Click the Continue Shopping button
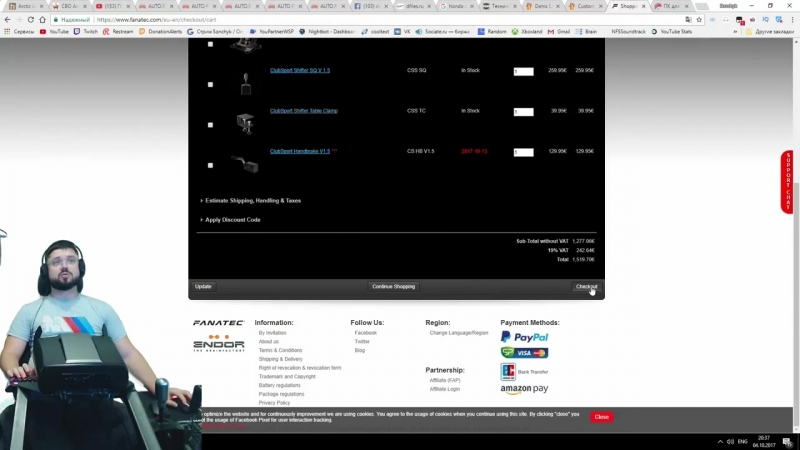800x450 pixels. 393,287
